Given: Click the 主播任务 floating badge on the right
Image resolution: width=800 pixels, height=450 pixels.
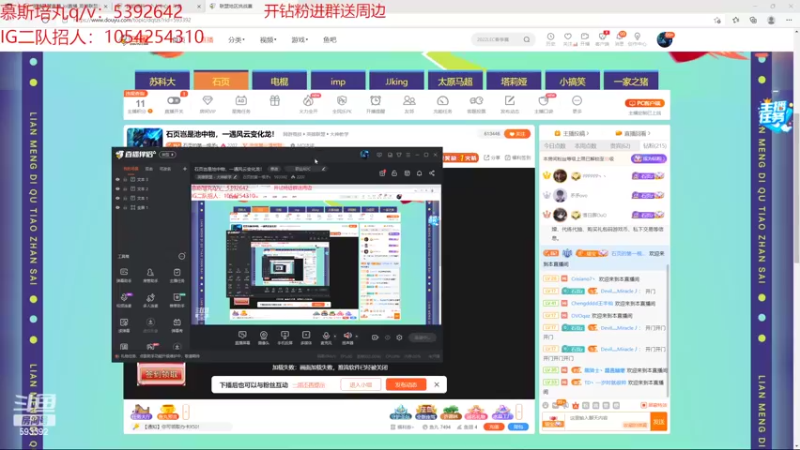Looking at the screenshot, I should coord(774,115).
